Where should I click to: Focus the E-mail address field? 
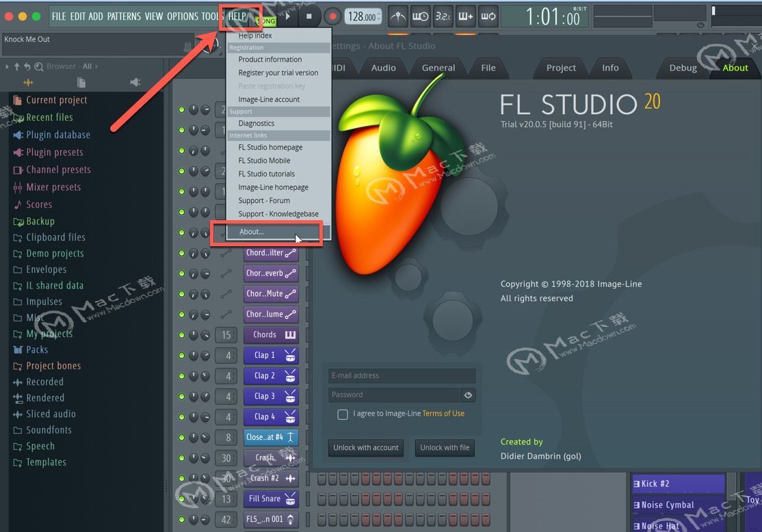pos(402,375)
